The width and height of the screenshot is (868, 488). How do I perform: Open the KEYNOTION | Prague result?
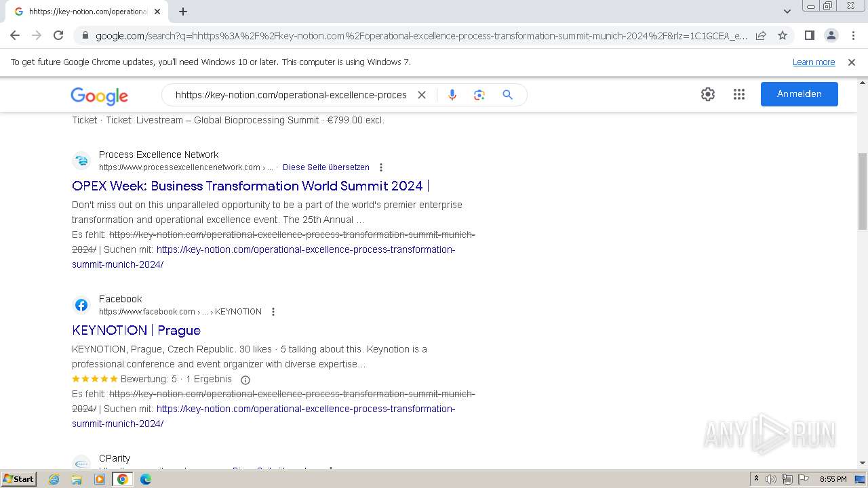(136, 330)
